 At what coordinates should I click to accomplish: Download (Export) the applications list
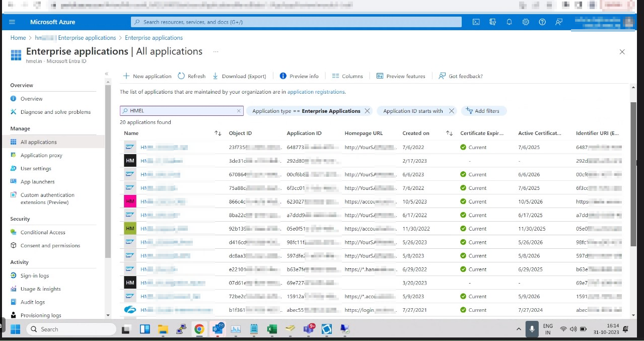point(239,76)
